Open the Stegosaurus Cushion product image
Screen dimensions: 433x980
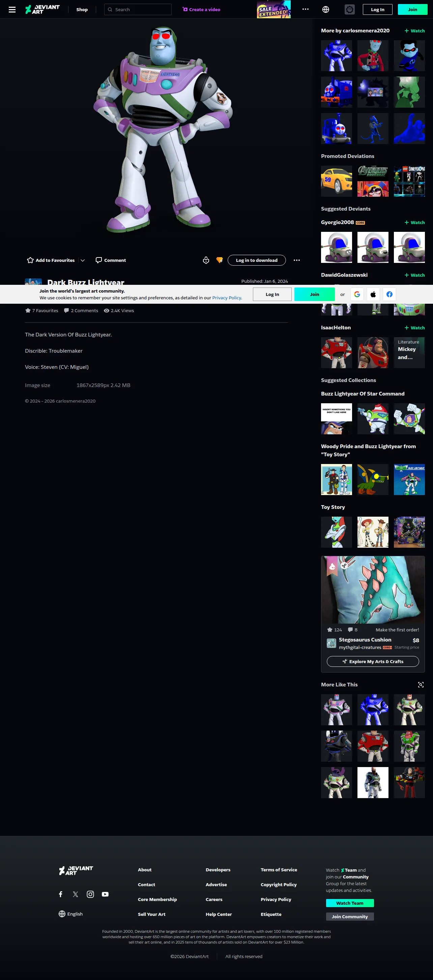click(373, 590)
